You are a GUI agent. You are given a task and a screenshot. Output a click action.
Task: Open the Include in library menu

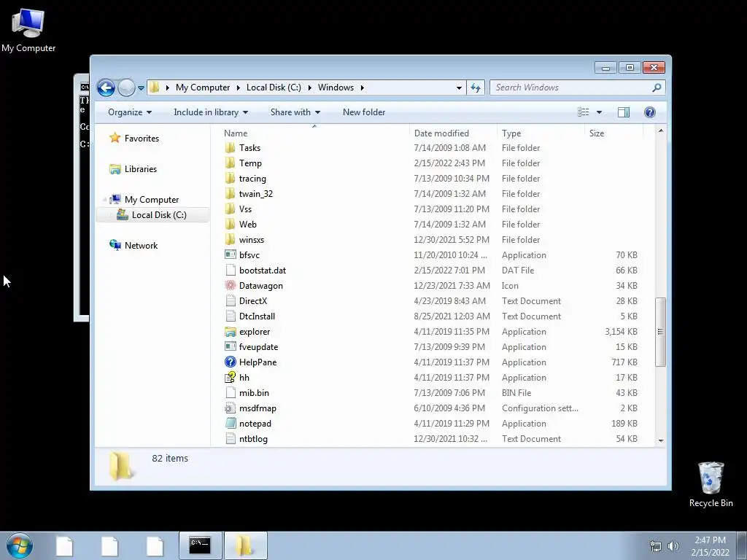coord(211,112)
